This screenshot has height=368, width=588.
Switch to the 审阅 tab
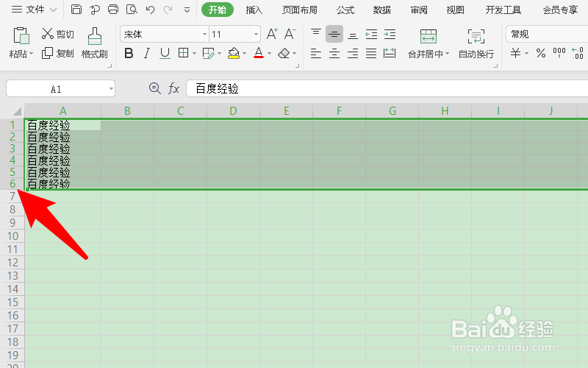tap(418, 10)
